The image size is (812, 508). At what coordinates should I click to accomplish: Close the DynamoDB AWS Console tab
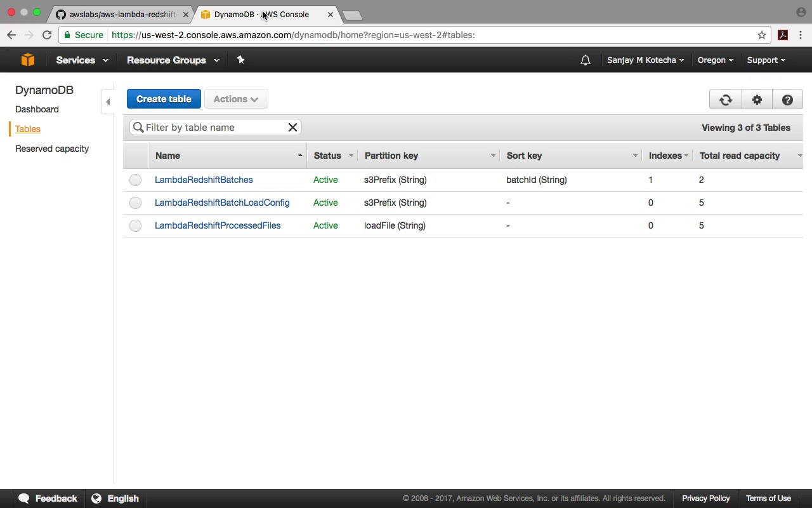pyautogui.click(x=330, y=15)
